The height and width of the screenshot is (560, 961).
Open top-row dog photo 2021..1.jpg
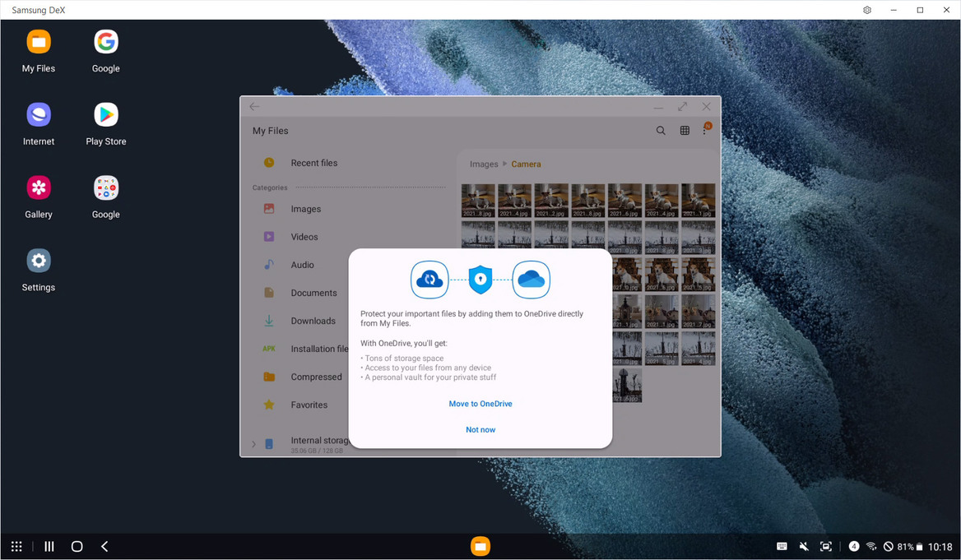tap(698, 201)
